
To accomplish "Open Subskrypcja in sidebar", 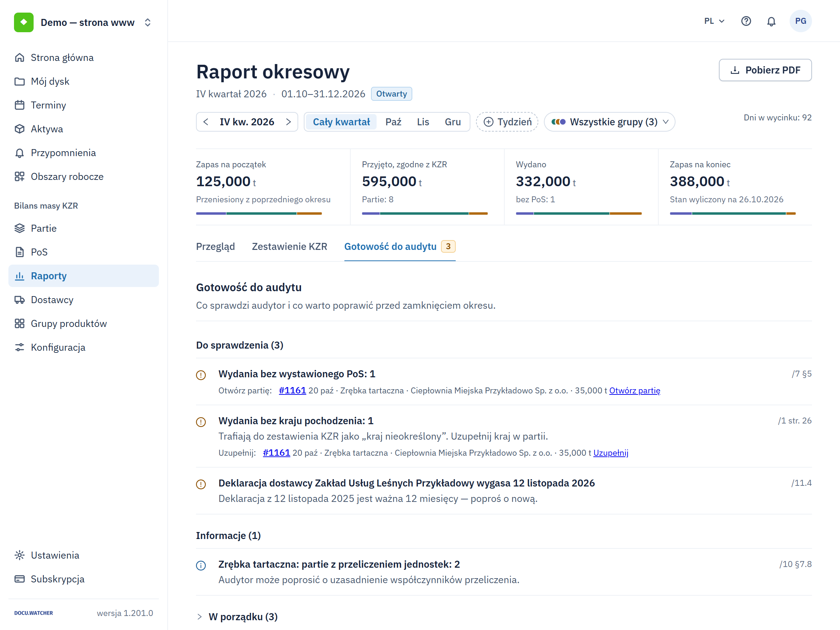I will [x=84, y=579].
